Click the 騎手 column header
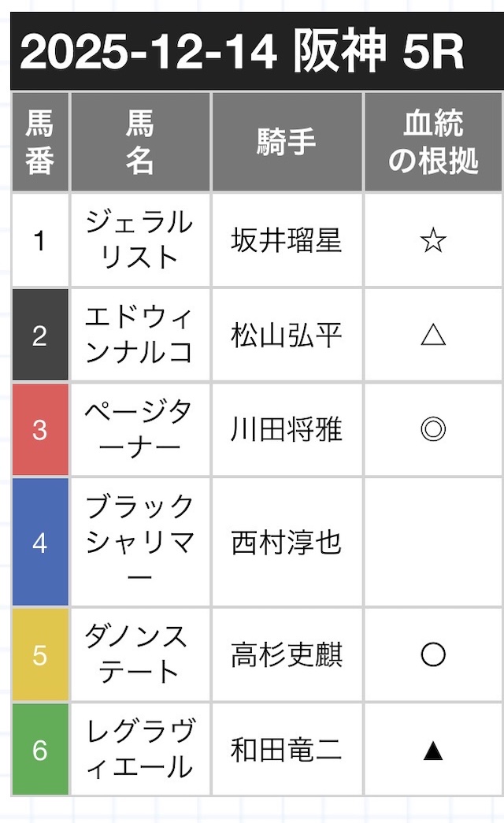 coord(287,143)
